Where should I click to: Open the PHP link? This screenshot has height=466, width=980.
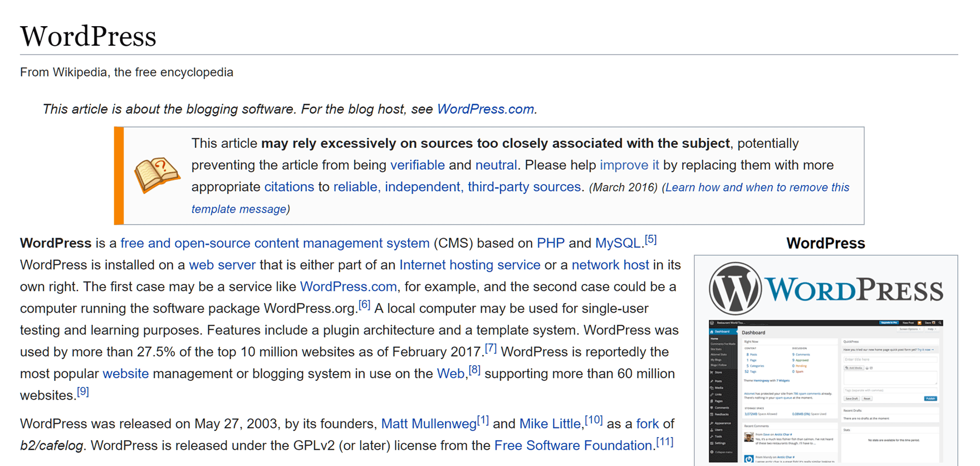[x=551, y=244]
